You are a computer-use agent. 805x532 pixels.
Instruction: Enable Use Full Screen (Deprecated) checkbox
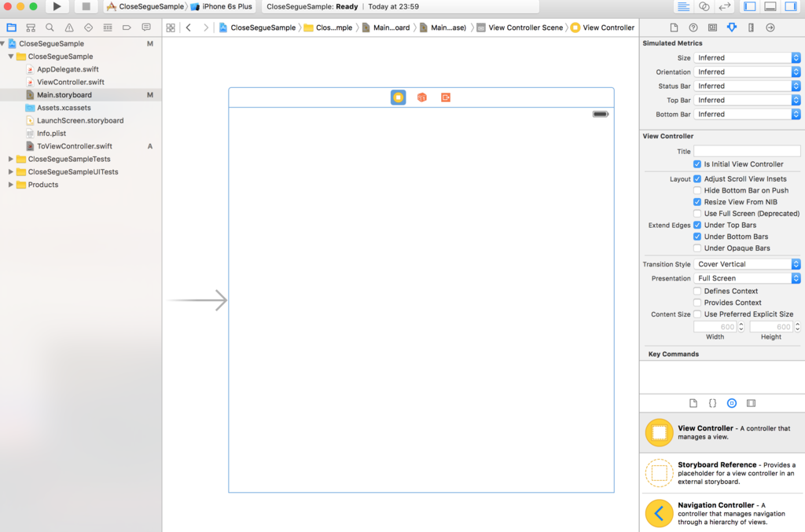pyautogui.click(x=697, y=214)
